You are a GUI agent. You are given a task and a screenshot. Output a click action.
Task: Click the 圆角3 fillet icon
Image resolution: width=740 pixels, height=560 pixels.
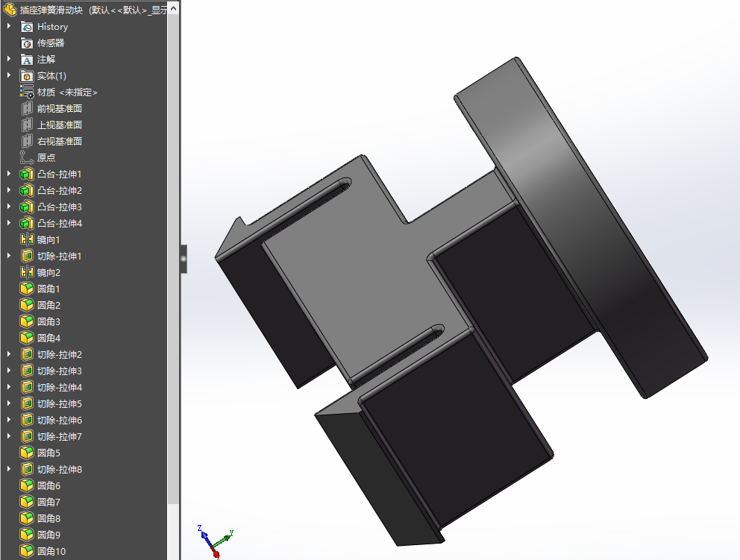coord(27,321)
